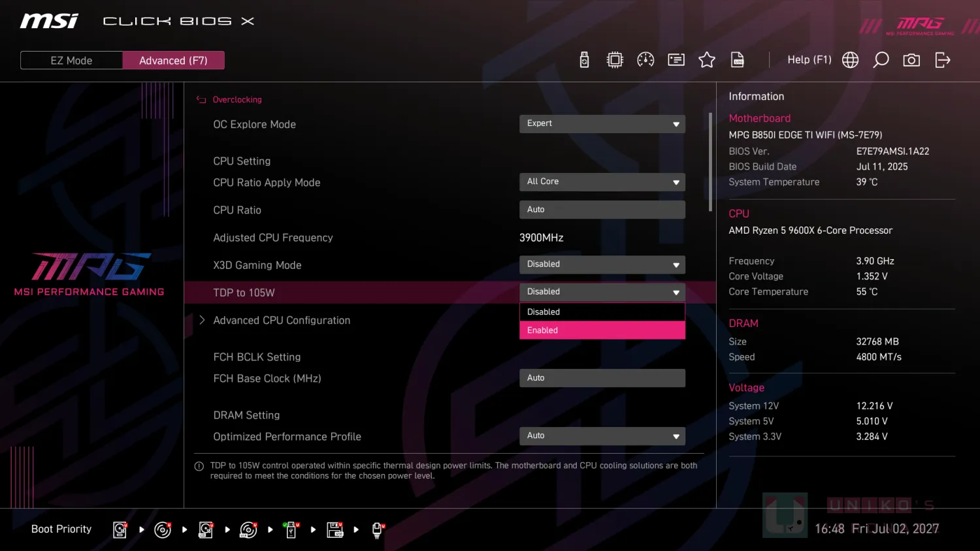Screen dimensions: 980x551
Task: Click the Motherboard heading in the Information panel
Action: coord(759,118)
